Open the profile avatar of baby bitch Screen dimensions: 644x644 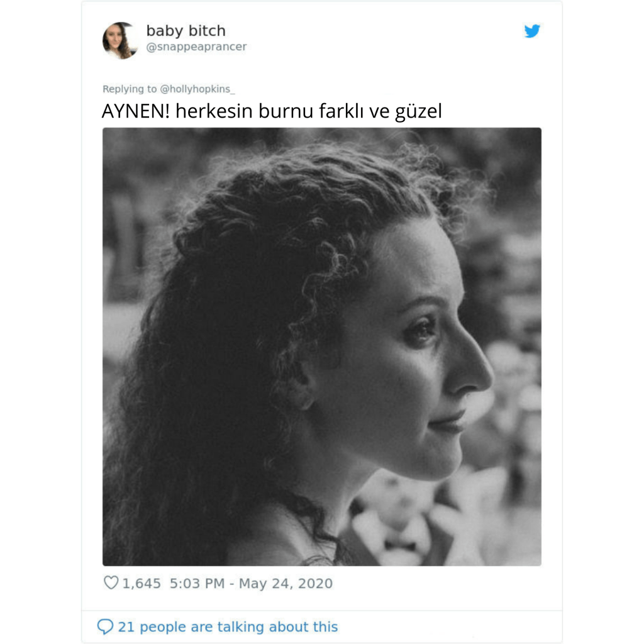click(x=119, y=40)
